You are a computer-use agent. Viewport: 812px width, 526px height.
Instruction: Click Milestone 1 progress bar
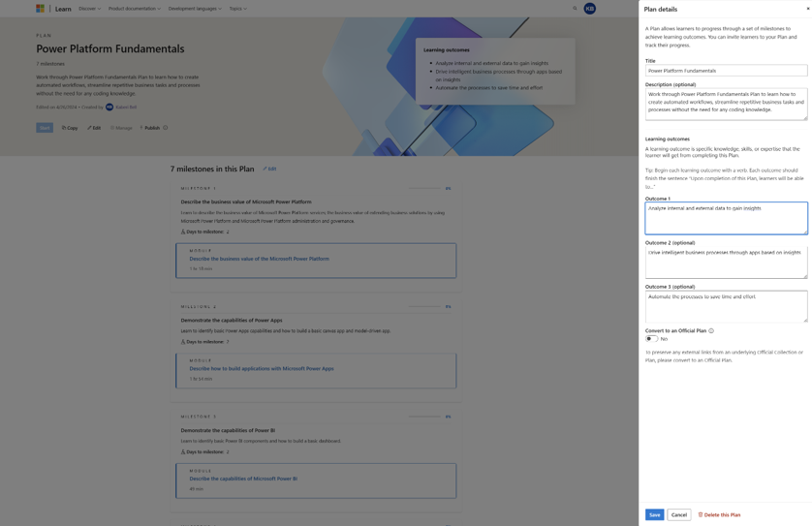coord(424,189)
